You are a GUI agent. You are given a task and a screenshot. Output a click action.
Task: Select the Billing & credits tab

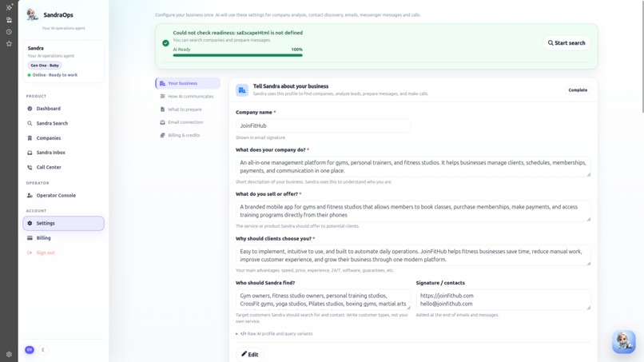tap(188, 135)
